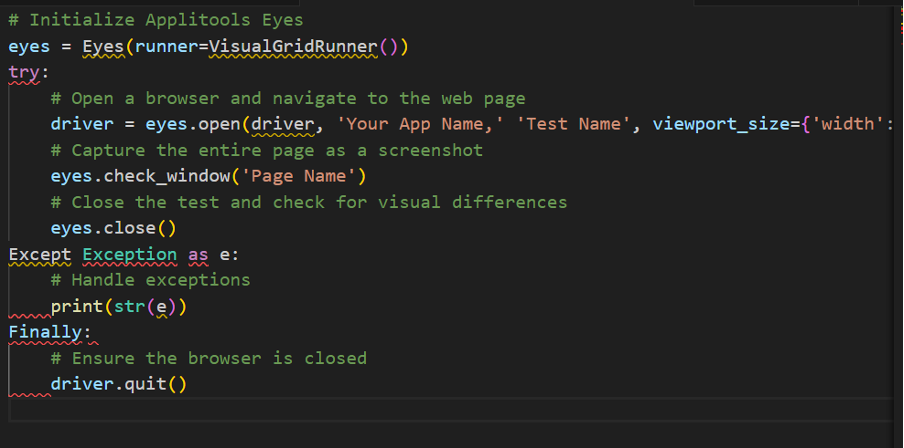Click the 'Open a browser and navigate' comment

pyautogui.click(x=288, y=98)
